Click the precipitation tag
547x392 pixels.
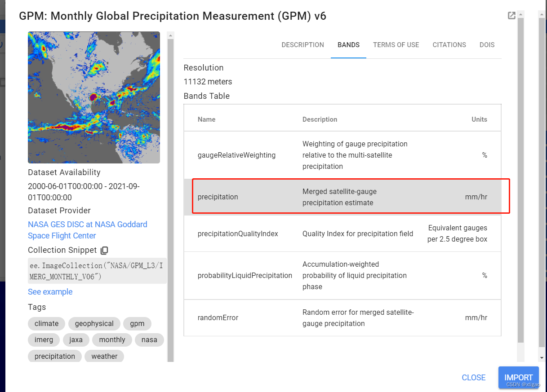point(54,356)
